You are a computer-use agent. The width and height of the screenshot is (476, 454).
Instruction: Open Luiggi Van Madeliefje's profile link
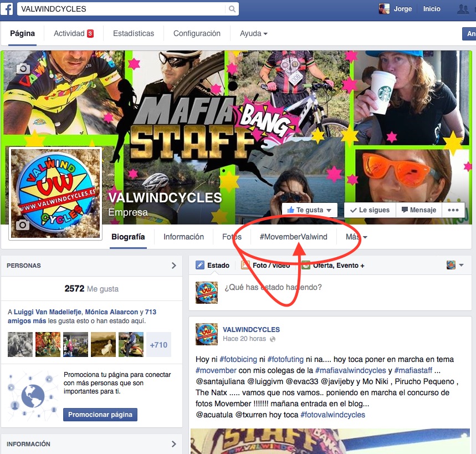coord(48,312)
